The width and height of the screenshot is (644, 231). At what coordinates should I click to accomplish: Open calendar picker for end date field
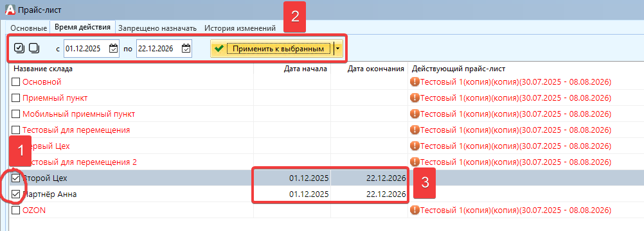click(186, 48)
